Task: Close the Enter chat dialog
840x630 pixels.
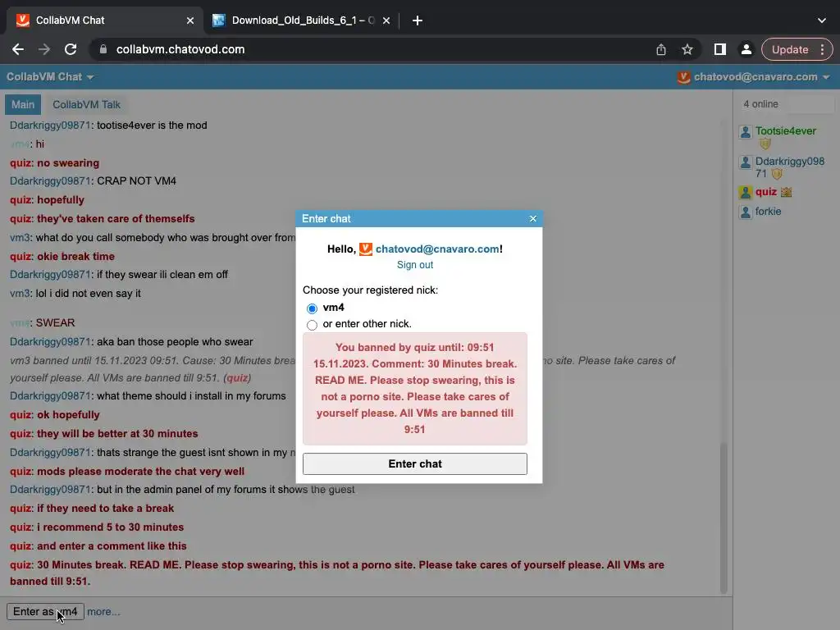Action: (x=533, y=218)
